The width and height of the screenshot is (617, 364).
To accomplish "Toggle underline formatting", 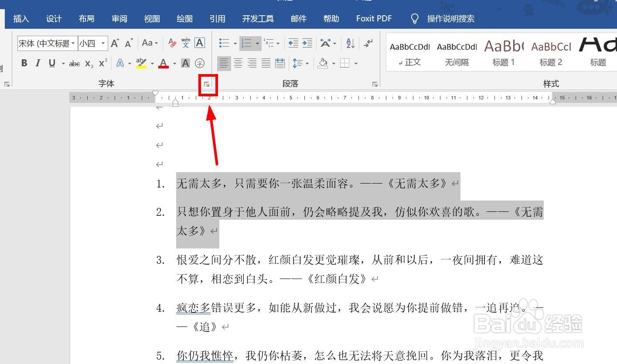I will [51, 63].
